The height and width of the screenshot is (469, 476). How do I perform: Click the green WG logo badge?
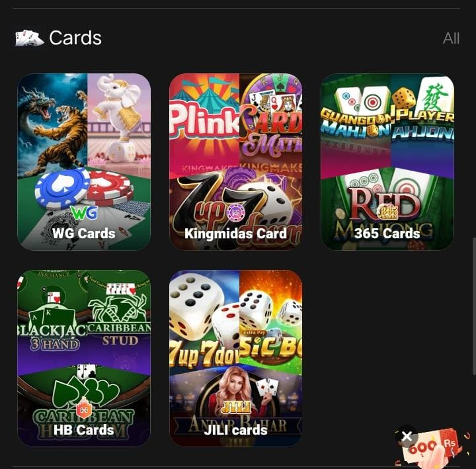coord(84,213)
